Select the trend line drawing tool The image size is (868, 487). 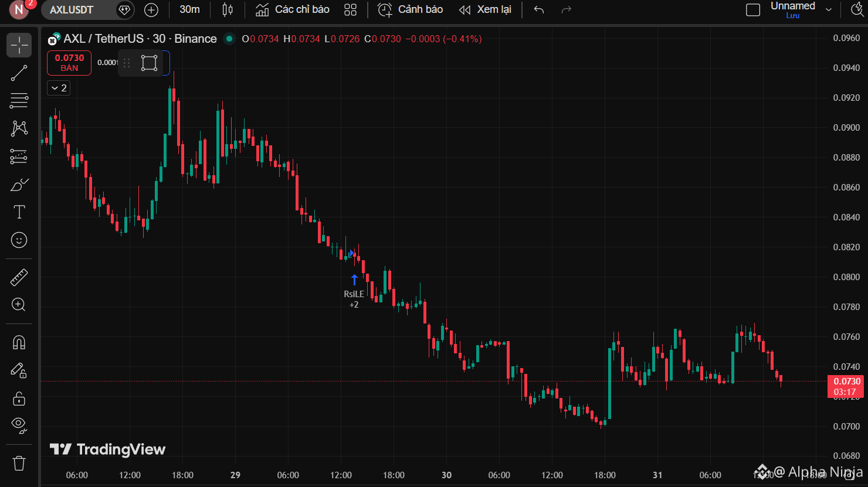19,73
